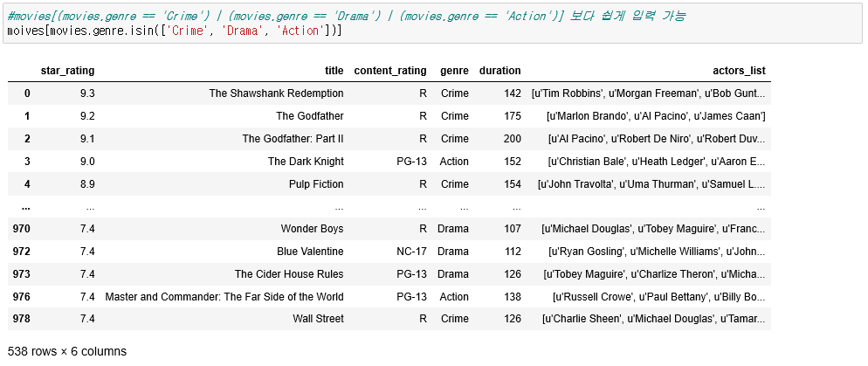Click star rating 8.9 value

tap(87, 184)
